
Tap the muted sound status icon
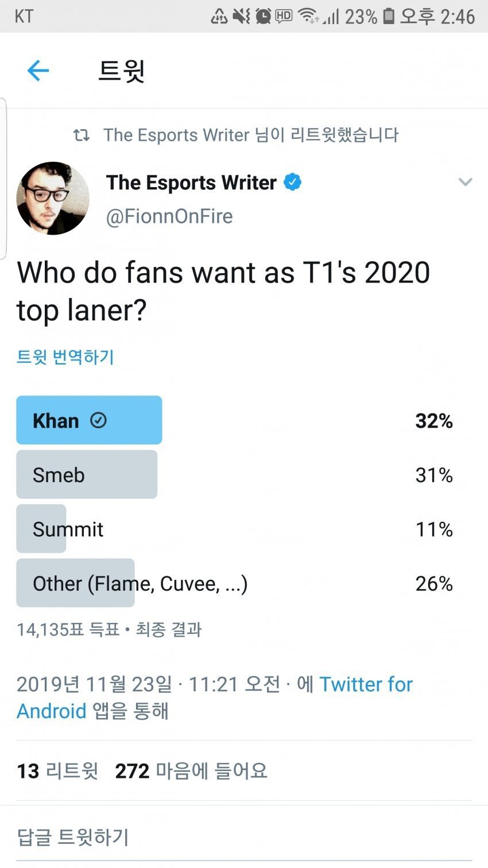[241, 16]
